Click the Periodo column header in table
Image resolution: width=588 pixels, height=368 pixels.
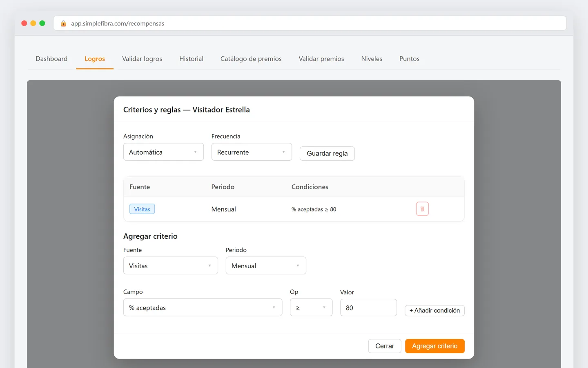(223, 187)
